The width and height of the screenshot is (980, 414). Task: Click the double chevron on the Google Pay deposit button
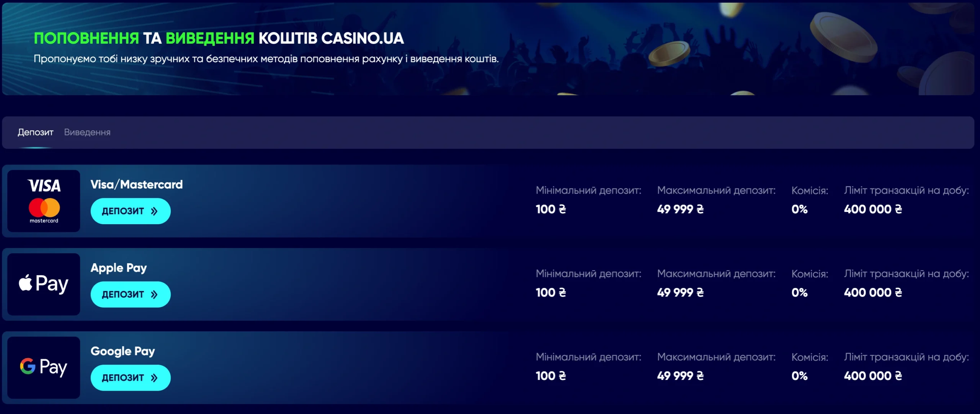[x=154, y=378]
